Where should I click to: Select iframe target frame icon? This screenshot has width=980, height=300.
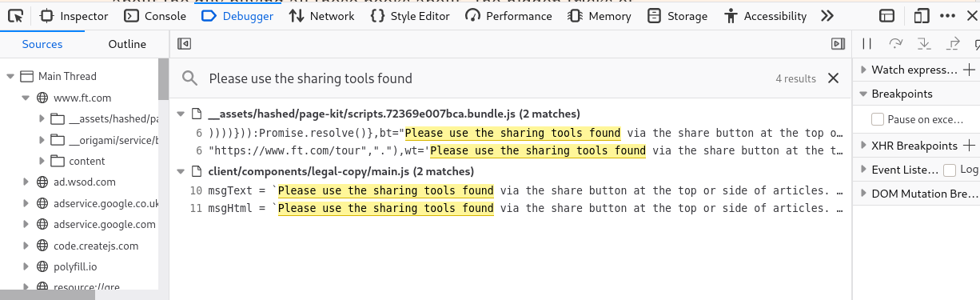(x=886, y=16)
